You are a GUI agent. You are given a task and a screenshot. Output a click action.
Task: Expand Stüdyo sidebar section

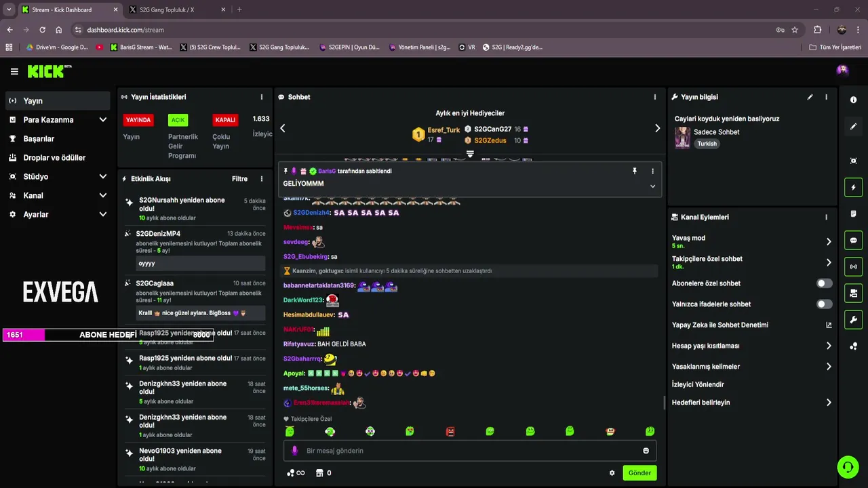click(x=103, y=177)
